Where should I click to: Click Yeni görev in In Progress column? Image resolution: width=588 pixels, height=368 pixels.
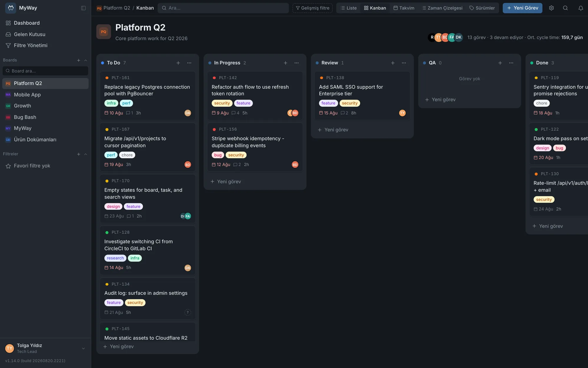point(226,182)
